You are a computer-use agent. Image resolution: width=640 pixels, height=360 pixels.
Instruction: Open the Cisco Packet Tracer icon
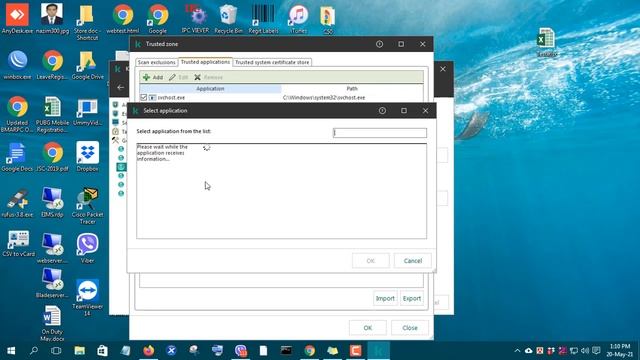coord(87,206)
